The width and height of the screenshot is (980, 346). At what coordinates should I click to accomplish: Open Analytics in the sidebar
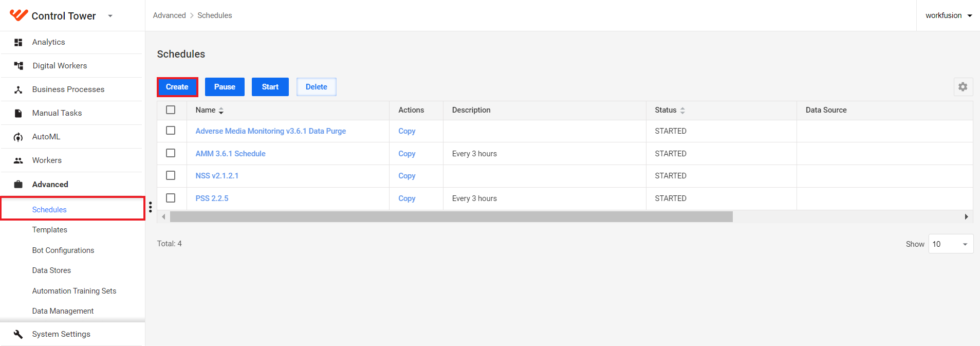[x=49, y=42]
